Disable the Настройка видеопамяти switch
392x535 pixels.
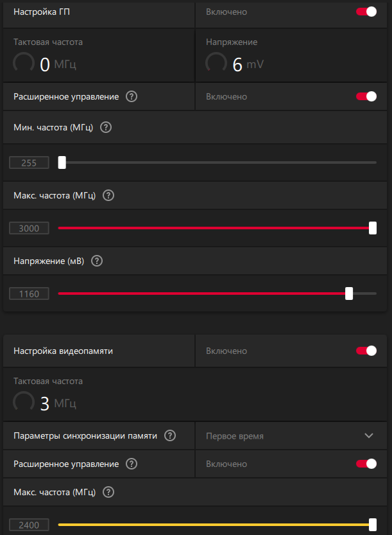tap(366, 351)
